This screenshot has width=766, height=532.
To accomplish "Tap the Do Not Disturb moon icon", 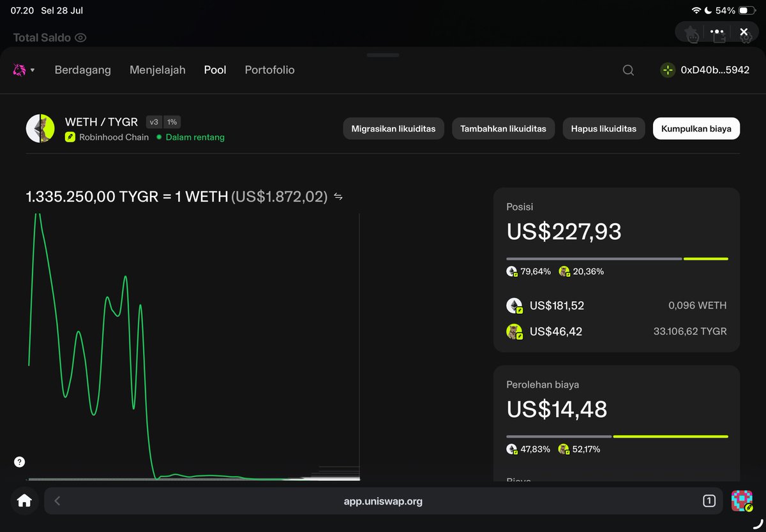I will coord(708,11).
